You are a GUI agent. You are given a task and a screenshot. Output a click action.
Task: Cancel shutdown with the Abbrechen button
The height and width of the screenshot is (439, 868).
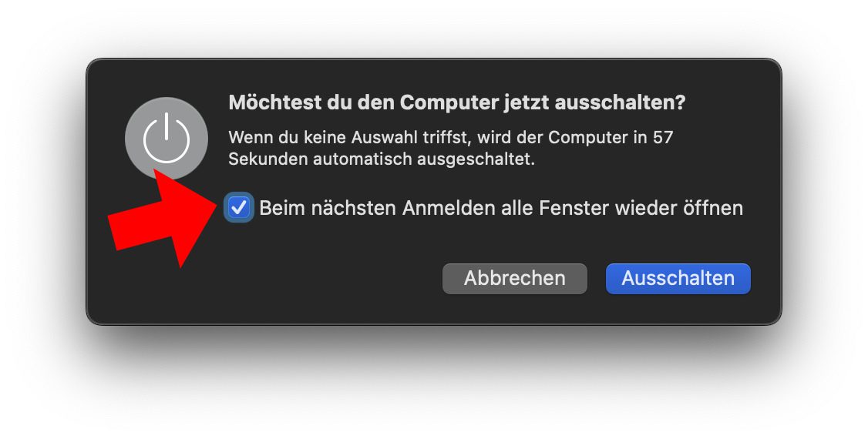(x=515, y=278)
